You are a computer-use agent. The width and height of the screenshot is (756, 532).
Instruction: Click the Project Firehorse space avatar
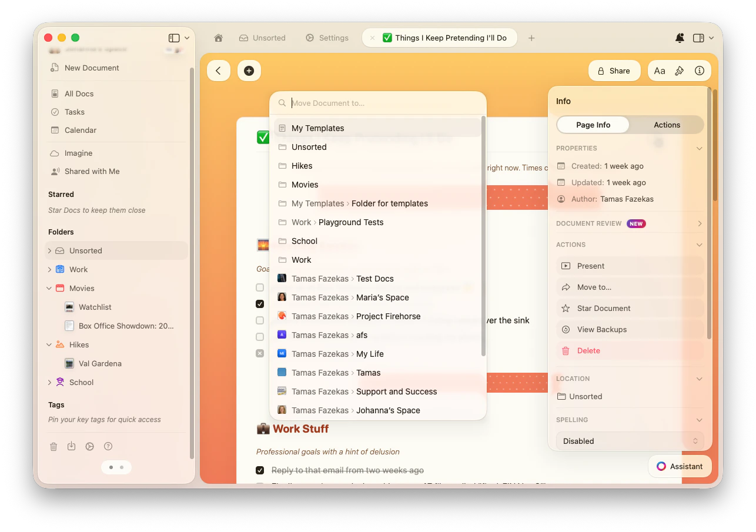[x=282, y=316]
